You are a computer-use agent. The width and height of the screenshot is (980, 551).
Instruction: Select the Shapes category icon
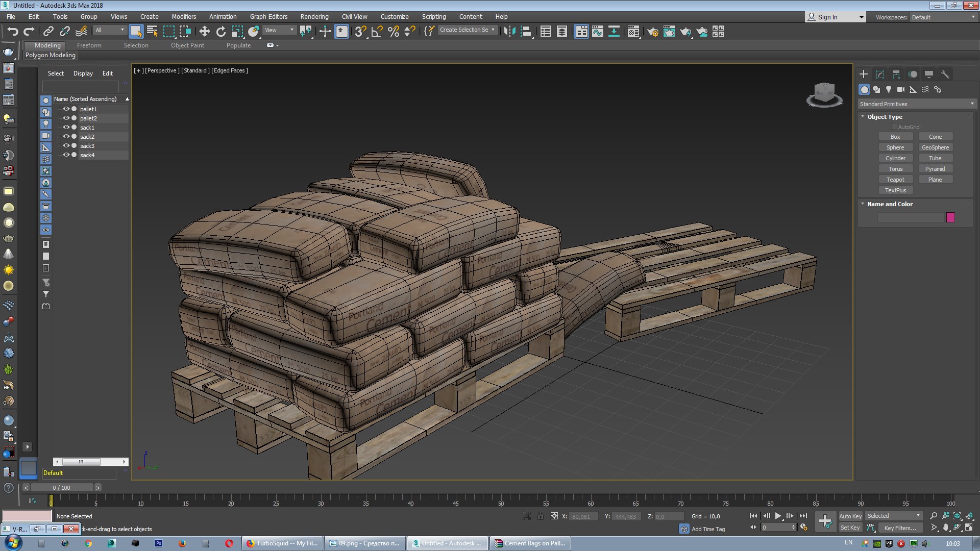(876, 89)
